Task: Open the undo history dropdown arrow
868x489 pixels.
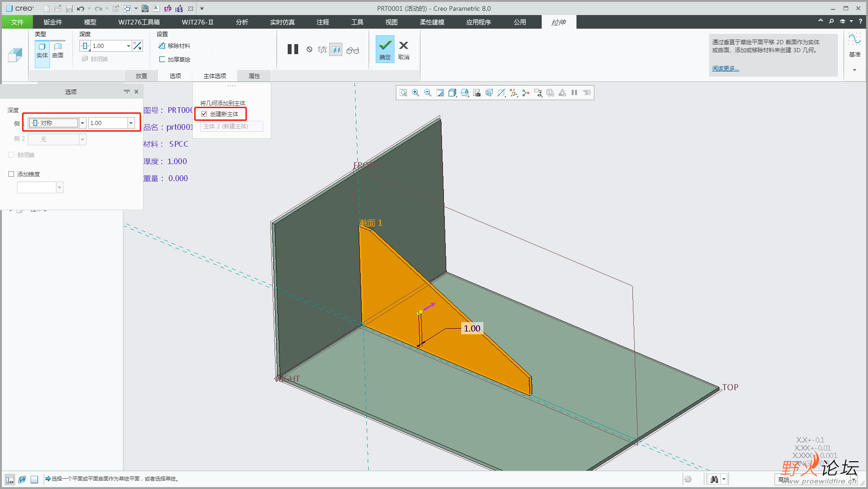Action: coord(89,8)
